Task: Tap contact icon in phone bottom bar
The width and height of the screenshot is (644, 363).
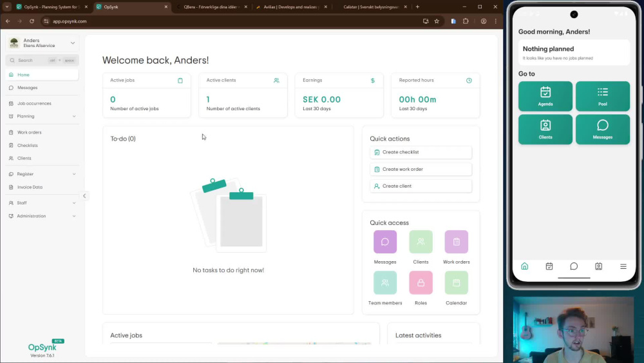Action: [x=598, y=266]
